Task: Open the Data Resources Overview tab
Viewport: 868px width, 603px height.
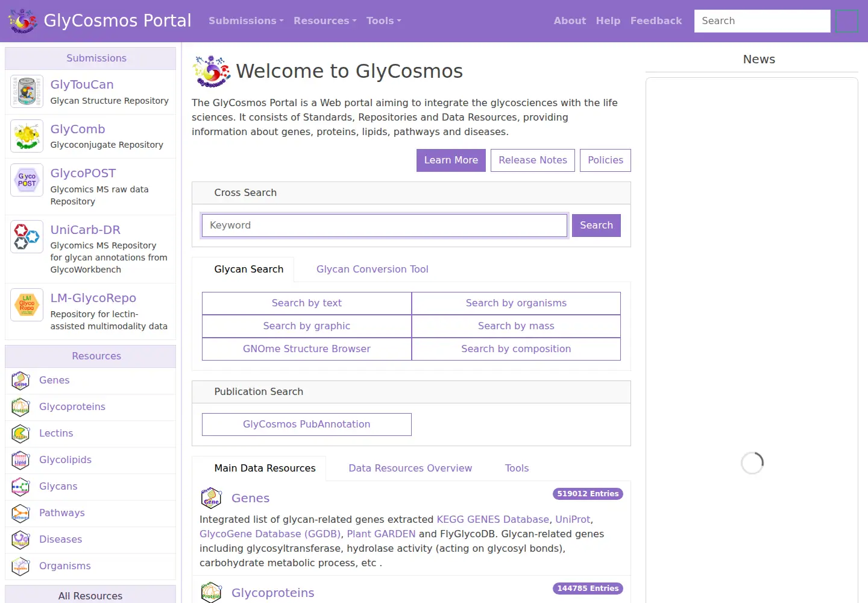Action: pos(410,469)
